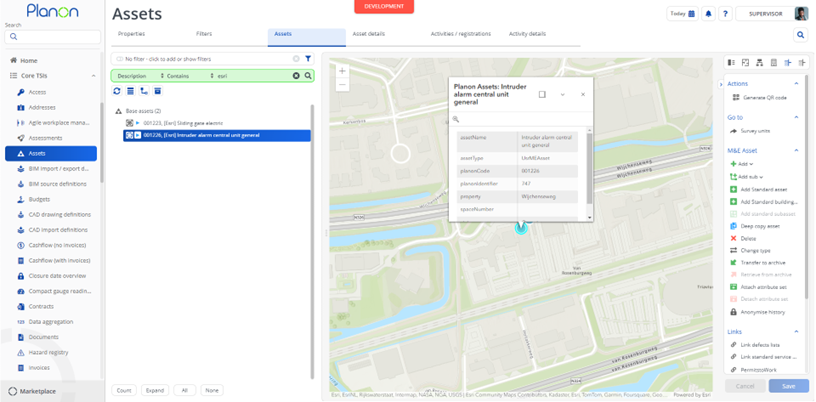The width and height of the screenshot is (816, 402).
Task: Click the SUPERVISOR user avatar
Action: pyautogui.click(x=801, y=14)
